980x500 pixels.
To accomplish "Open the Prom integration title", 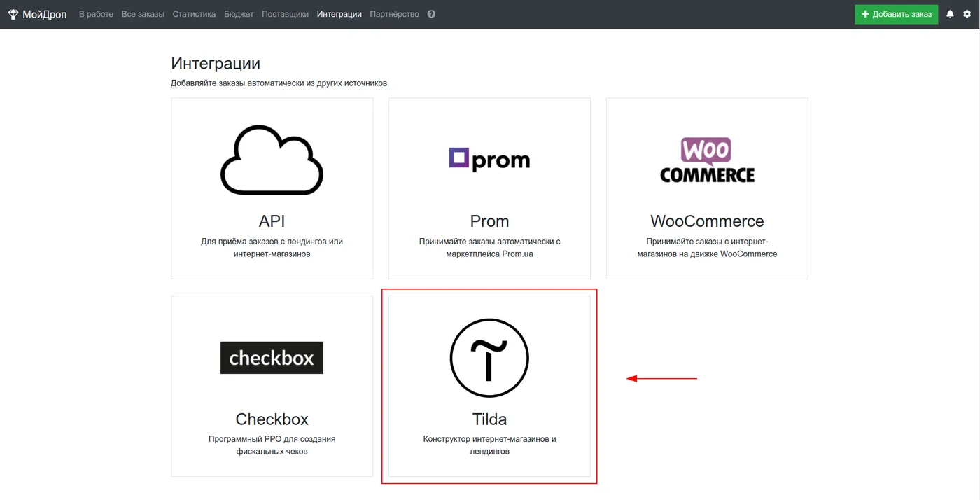I will click(x=489, y=221).
